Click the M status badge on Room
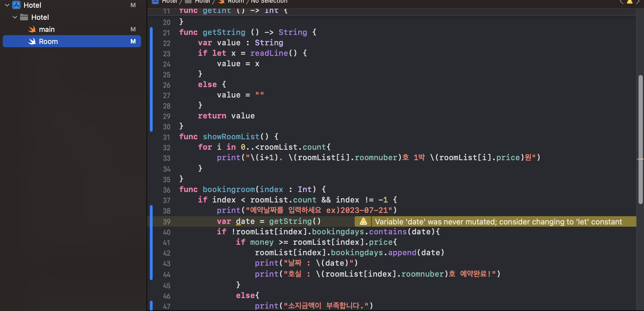 [x=133, y=41]
